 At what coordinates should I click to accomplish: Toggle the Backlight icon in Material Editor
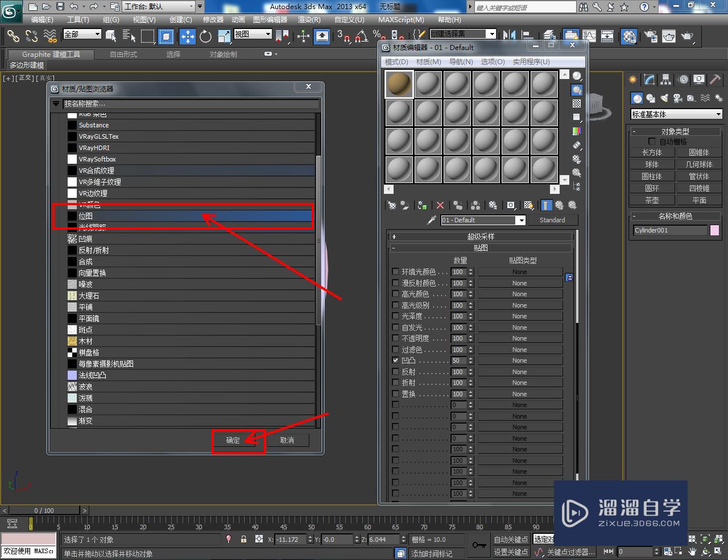(577, 90)
